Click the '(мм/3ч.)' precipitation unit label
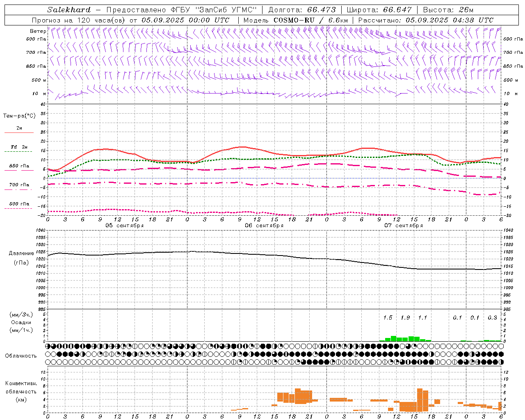The image size is (525, 420). pyautogui.click(x=21, y=315)
